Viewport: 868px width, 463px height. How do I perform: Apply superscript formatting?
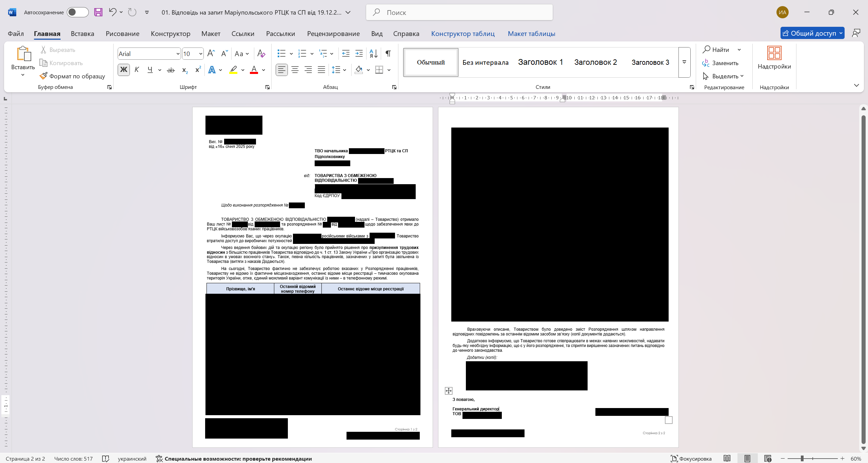coord(198,70)
